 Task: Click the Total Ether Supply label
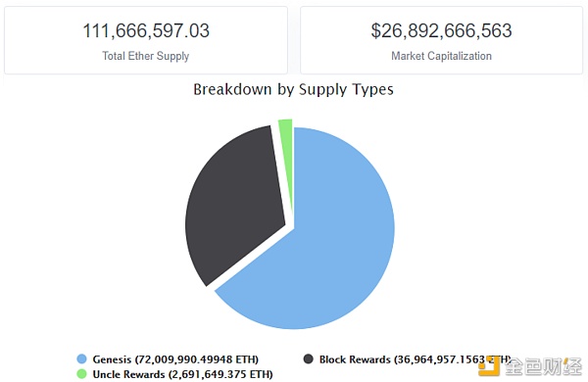pos(145,56)
